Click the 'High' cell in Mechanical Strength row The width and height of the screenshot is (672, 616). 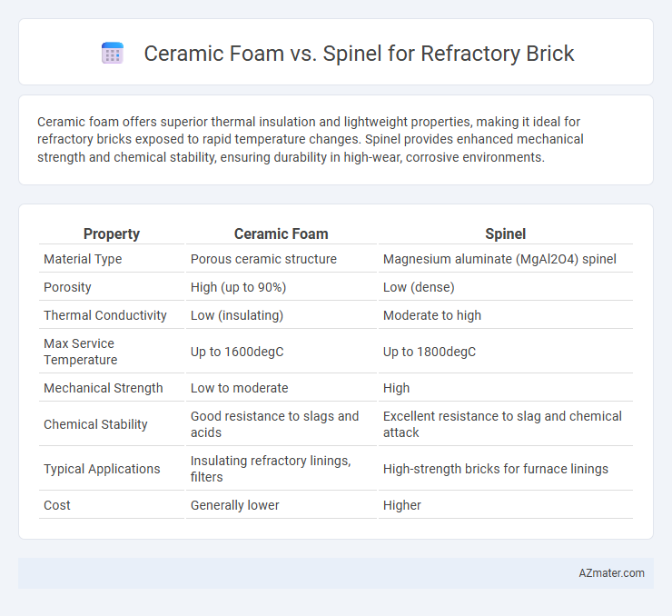click(397, 388)
